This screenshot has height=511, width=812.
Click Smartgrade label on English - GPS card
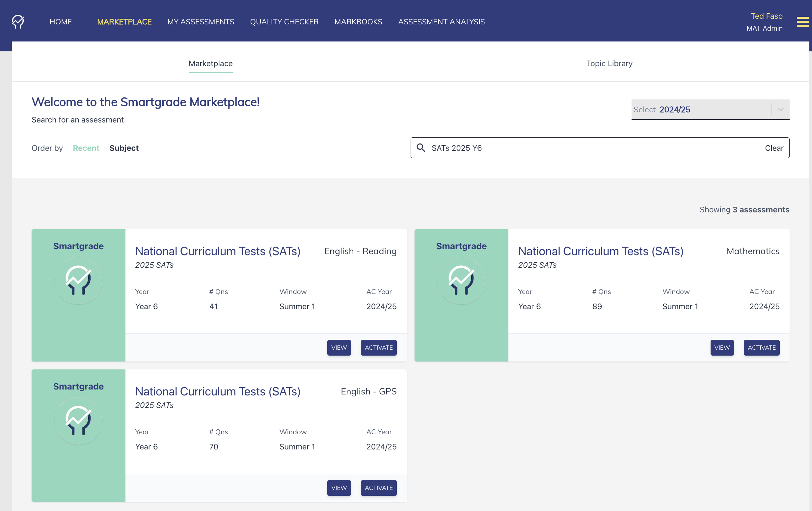[x=78, y=386]
